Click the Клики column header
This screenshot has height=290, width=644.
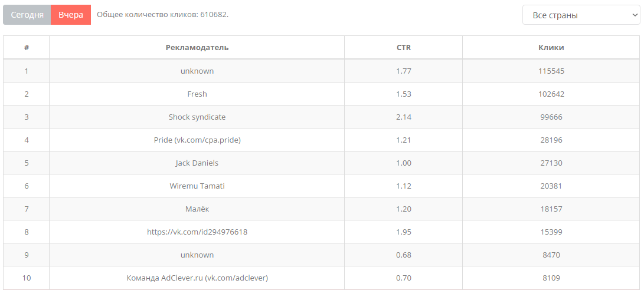click(551, 48)
